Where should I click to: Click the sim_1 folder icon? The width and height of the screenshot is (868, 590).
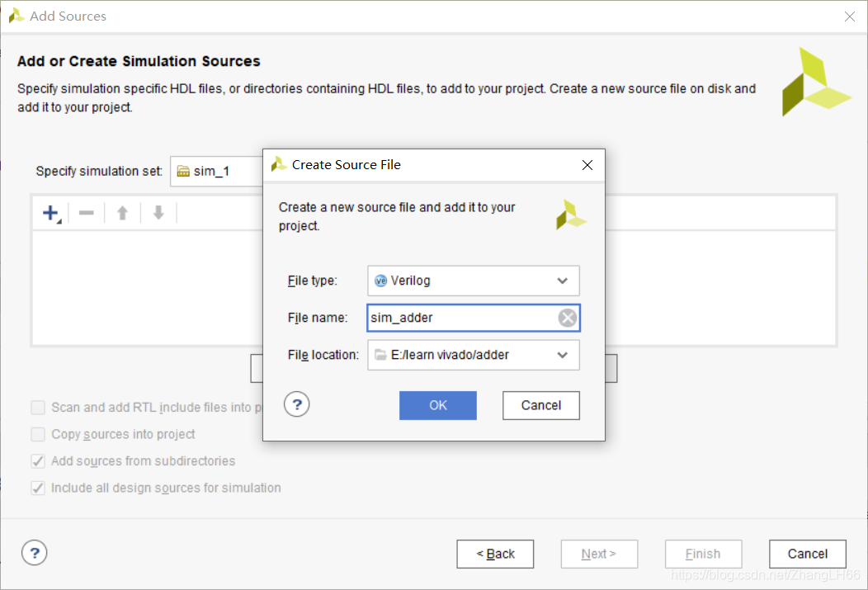183,172
